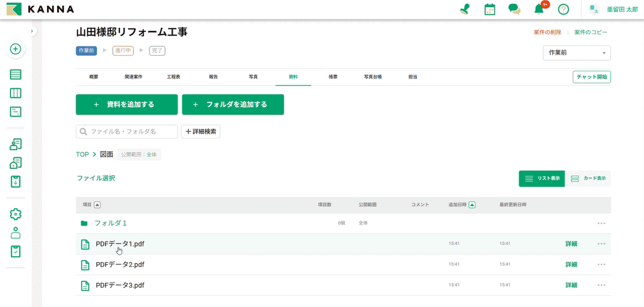The width and height of the screenshot is (644, 307).
Task: Click the 資料を追加する button
Action: (x=127, y=104)
